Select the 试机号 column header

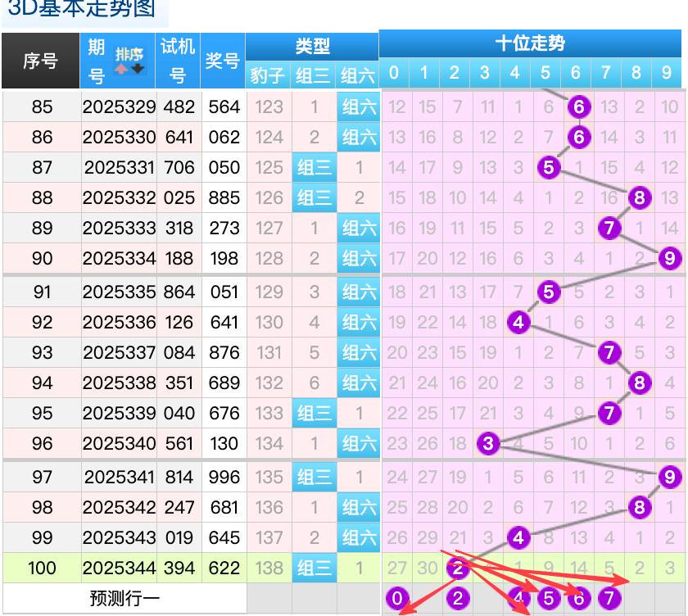(x=178, y=61)
